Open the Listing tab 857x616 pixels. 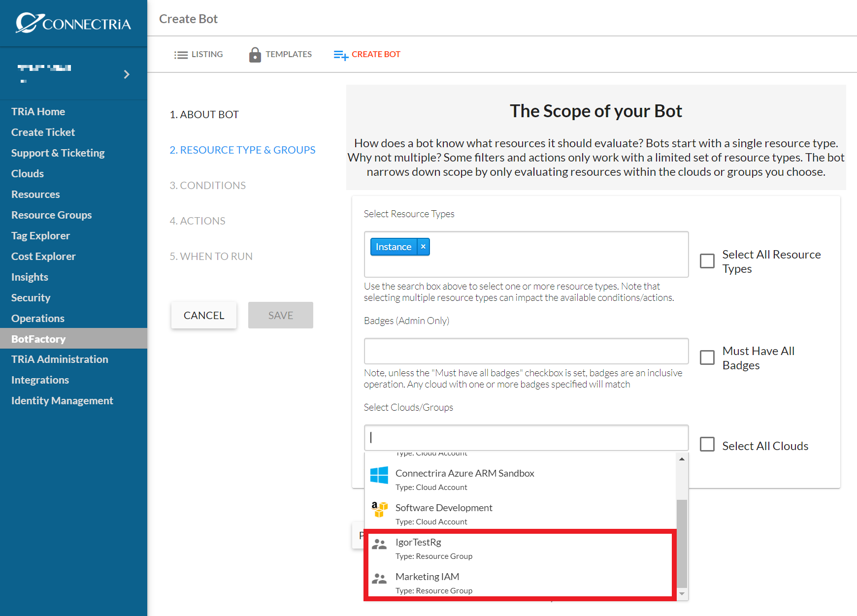click(x=198, y=54)
